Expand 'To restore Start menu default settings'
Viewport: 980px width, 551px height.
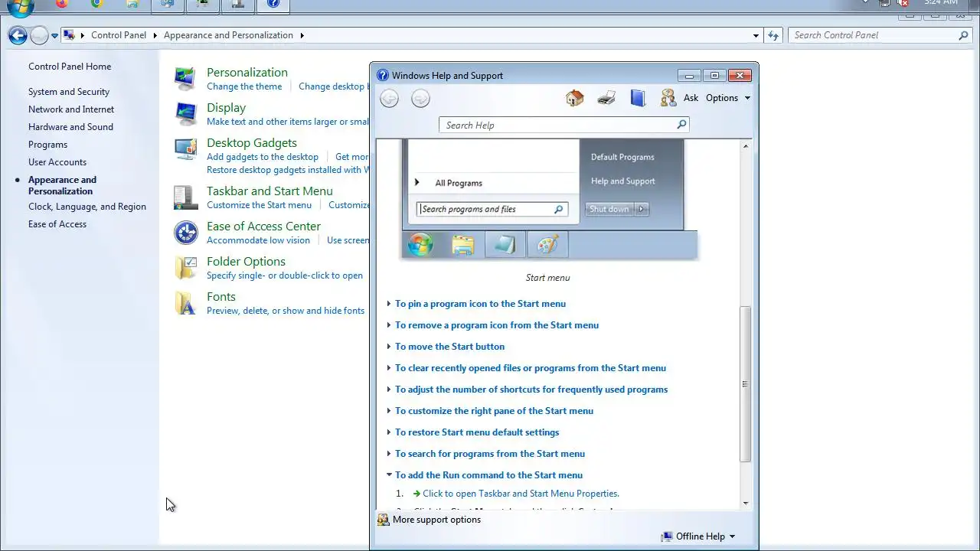click(x=477, y=432)
